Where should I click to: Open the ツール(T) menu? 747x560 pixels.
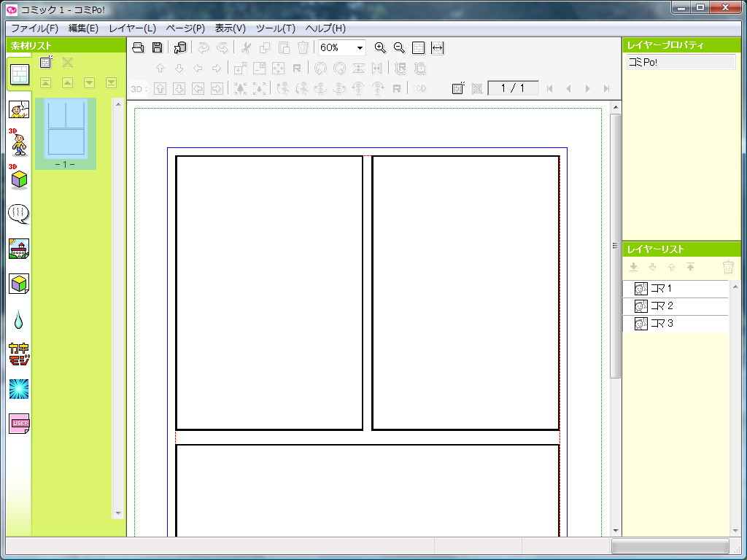275,28
